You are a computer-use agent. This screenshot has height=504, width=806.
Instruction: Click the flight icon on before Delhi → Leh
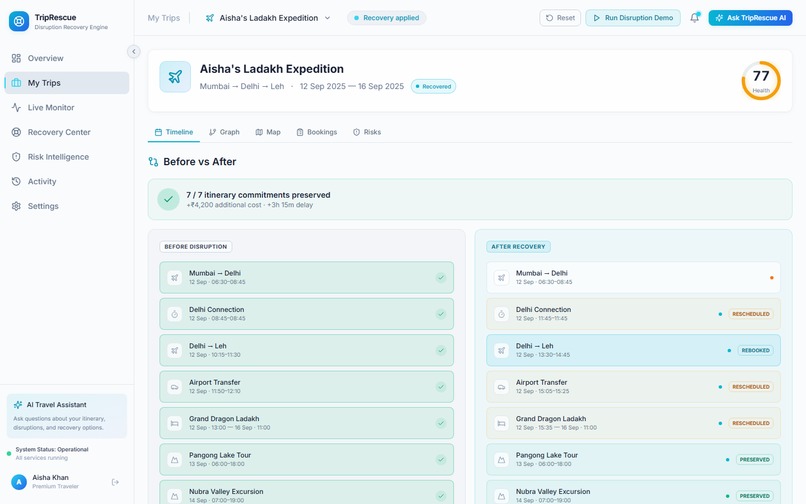pos(175,351)
